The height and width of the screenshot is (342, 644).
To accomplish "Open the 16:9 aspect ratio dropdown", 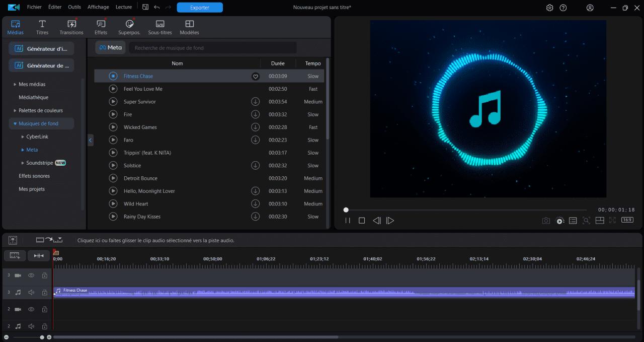I will coord(627,220).
